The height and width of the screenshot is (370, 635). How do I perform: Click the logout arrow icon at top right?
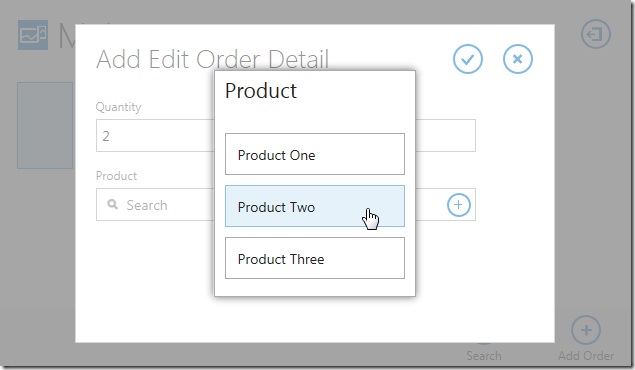[596, 34]
